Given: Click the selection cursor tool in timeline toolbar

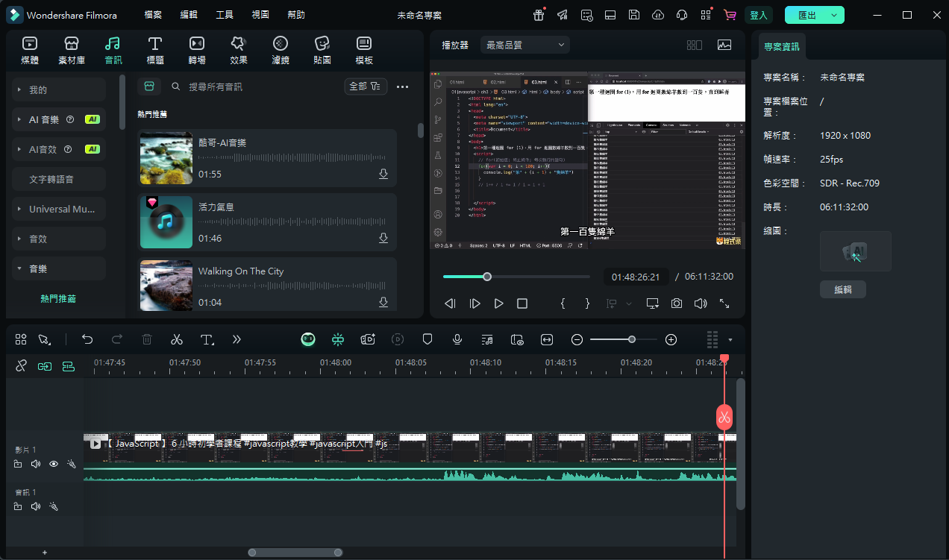Looking at the screenshot, I should [x=44, y=339].
